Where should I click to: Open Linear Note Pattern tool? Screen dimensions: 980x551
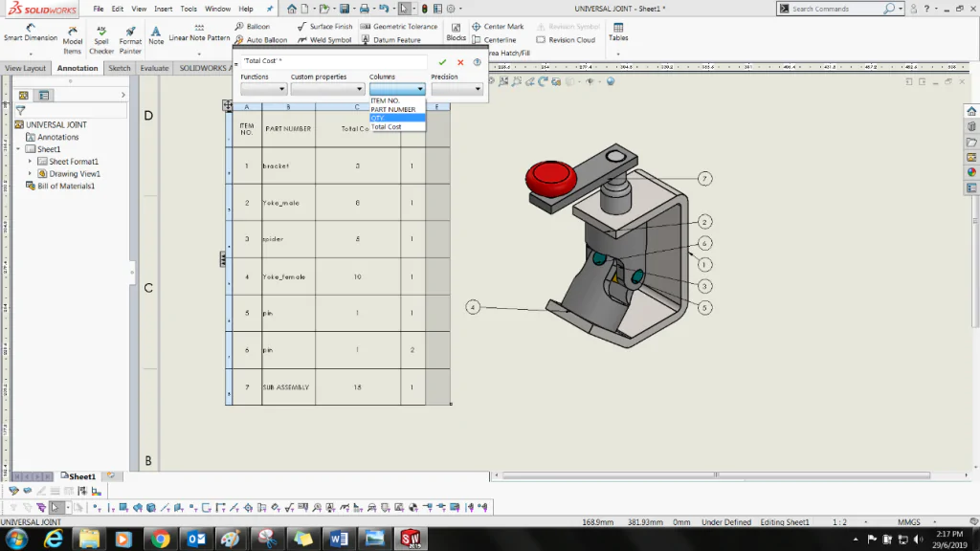(x=199, y=33)
